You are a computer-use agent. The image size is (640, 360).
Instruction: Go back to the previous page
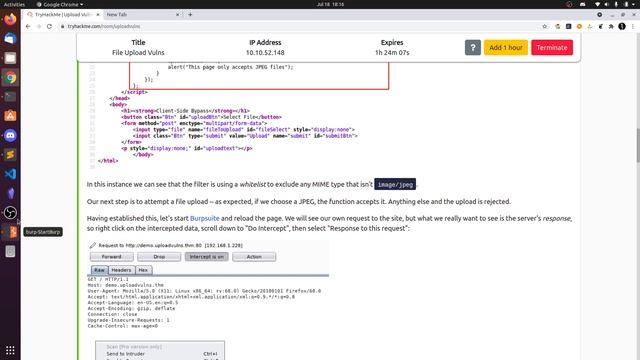(28, 26)
